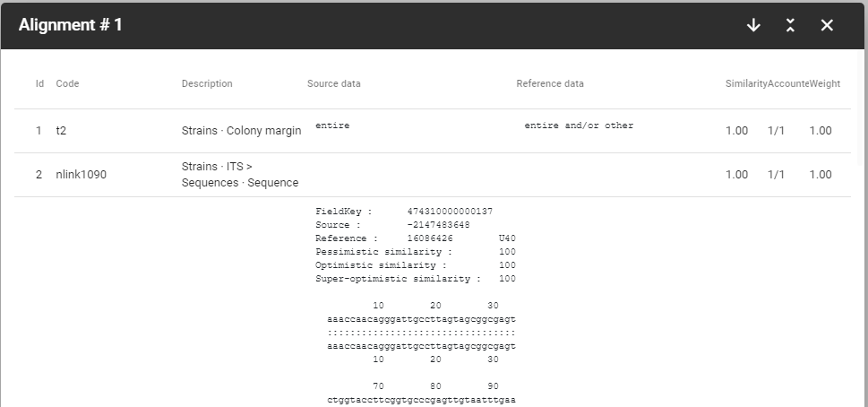Sort by the Similarity column header

pyautogui.click(x=745, y=83)
